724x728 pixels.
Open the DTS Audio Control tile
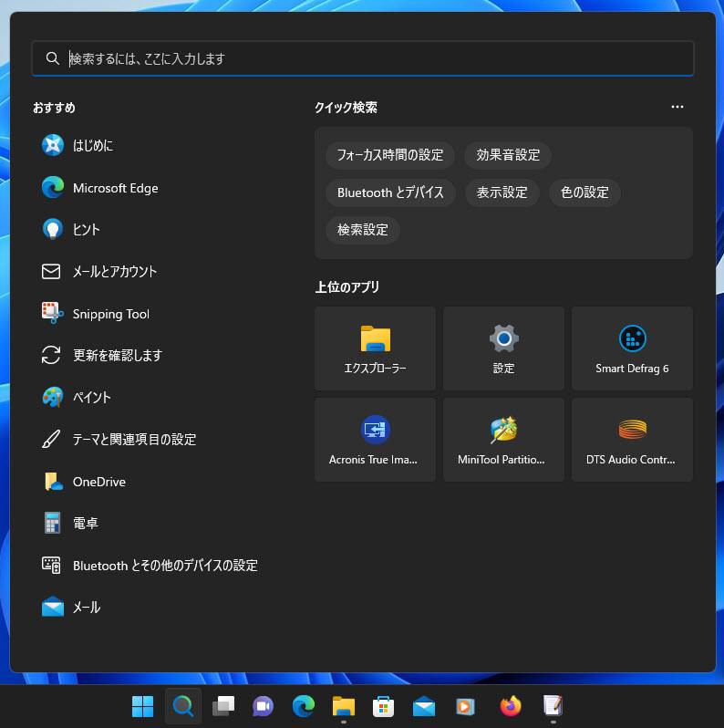coord(632,440)
